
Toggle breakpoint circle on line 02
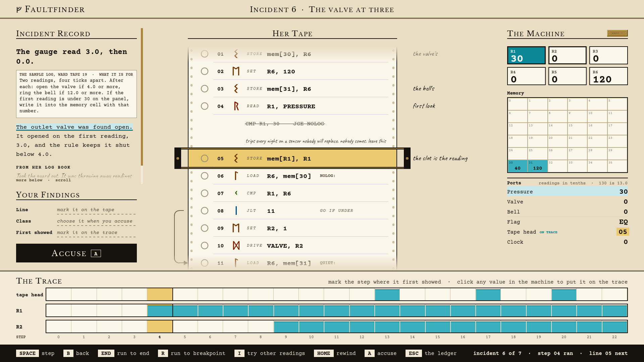click(205, 71)
